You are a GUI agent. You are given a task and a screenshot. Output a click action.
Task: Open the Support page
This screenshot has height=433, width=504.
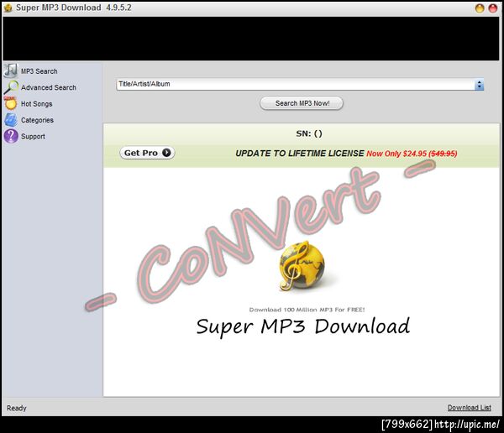coord(33,137)
